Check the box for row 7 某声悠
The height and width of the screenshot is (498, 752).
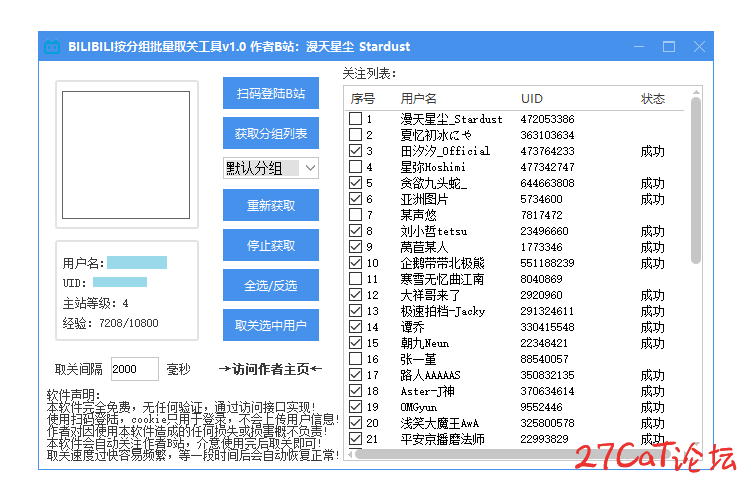355,214
